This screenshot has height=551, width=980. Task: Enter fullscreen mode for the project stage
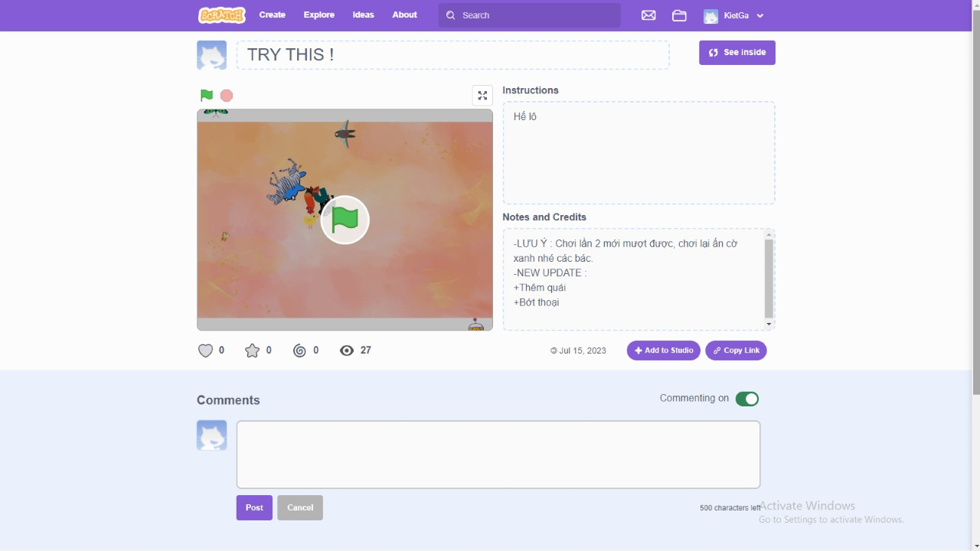482,96
